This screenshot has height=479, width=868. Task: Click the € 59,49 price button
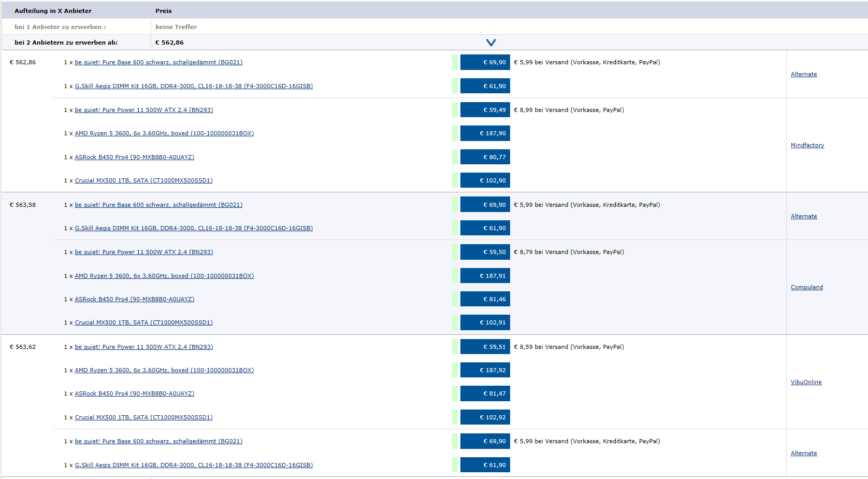(x=485, y=110)
